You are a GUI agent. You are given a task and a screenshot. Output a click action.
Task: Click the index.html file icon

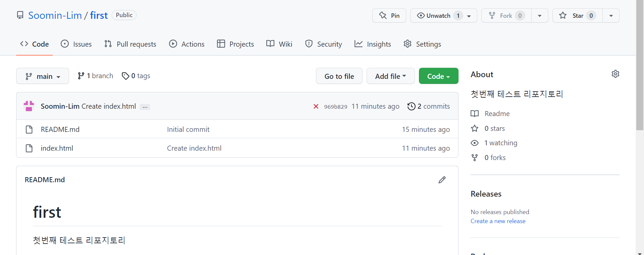29,148
